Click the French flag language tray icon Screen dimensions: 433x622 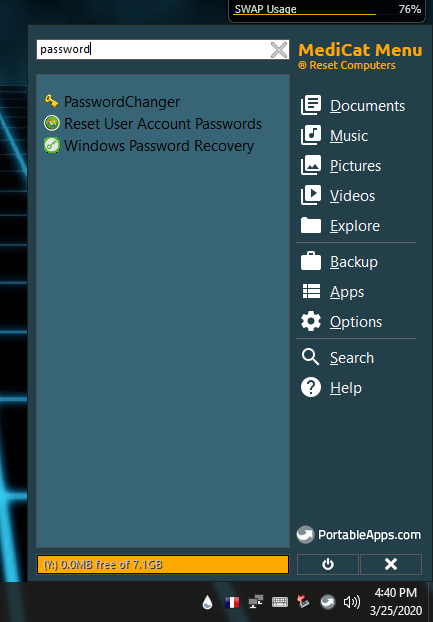(232, 603)
